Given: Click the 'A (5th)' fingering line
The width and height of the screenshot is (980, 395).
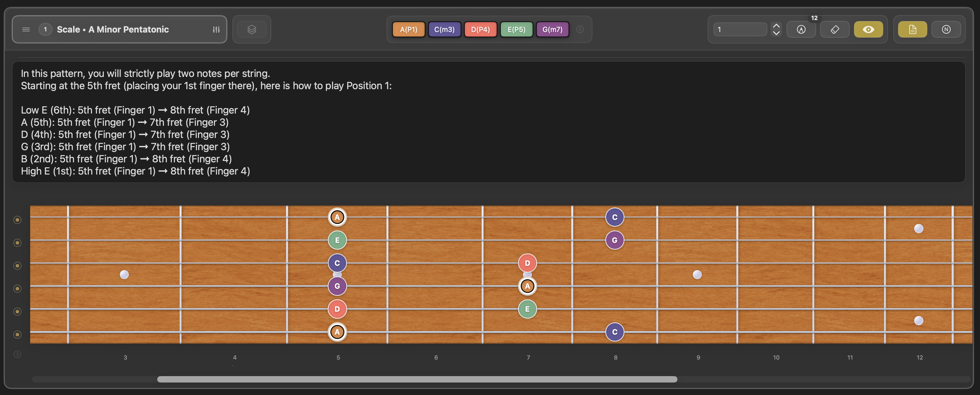Looking at the screenshot, I should pos(125,122).
